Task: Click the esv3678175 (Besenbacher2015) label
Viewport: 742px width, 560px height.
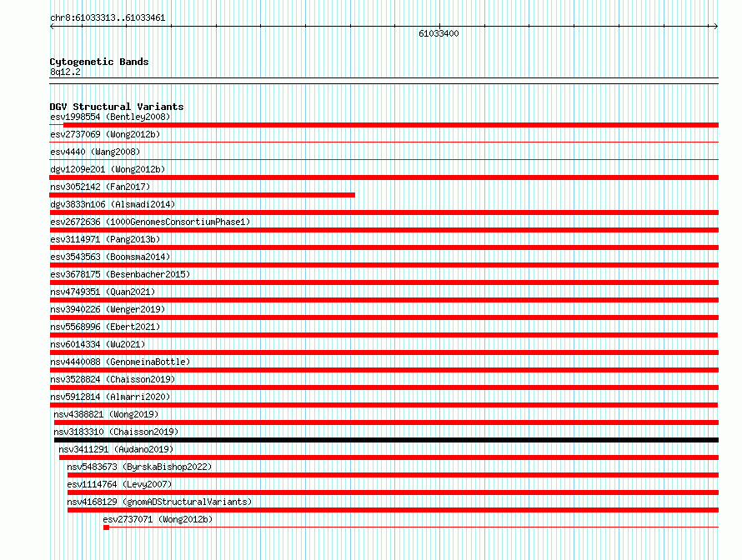Action: 120,274
